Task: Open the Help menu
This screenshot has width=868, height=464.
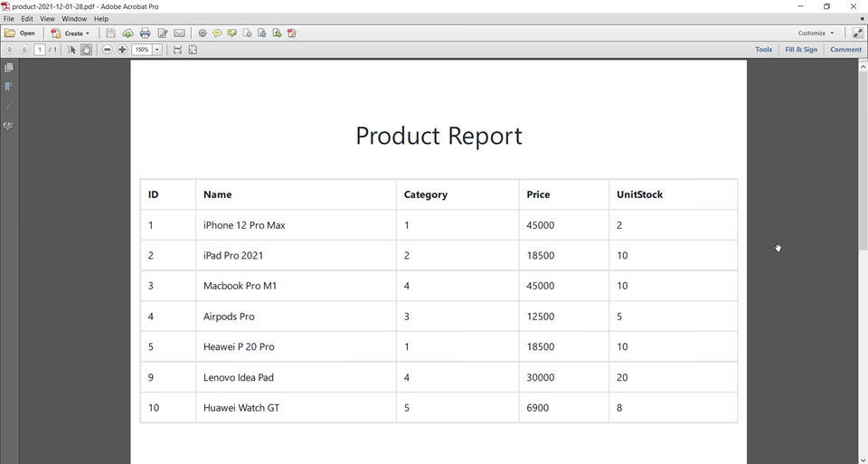Action: click(101, 19)
